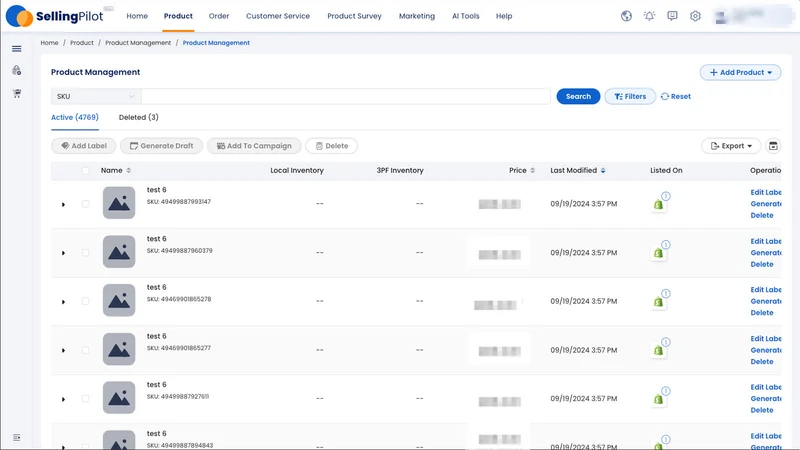800x450 pixels.
Task: Open thumbnail of product SKU 49469901865278
Action: pyautogui.click(x=119, y=300)
